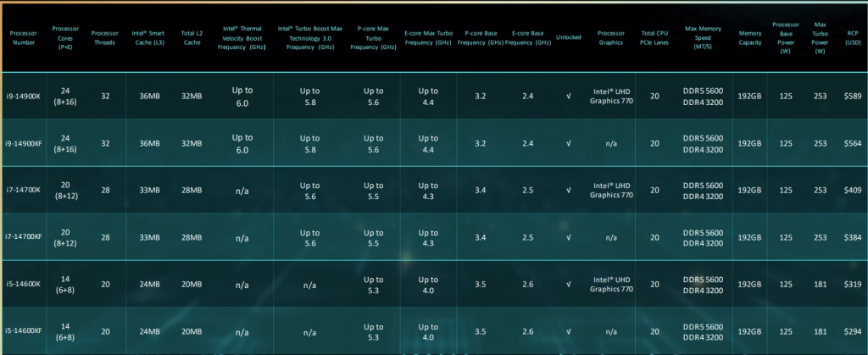Click the Unlocked column header
Image resolution: width=868 pixels, height=355 pixels.
569,37
